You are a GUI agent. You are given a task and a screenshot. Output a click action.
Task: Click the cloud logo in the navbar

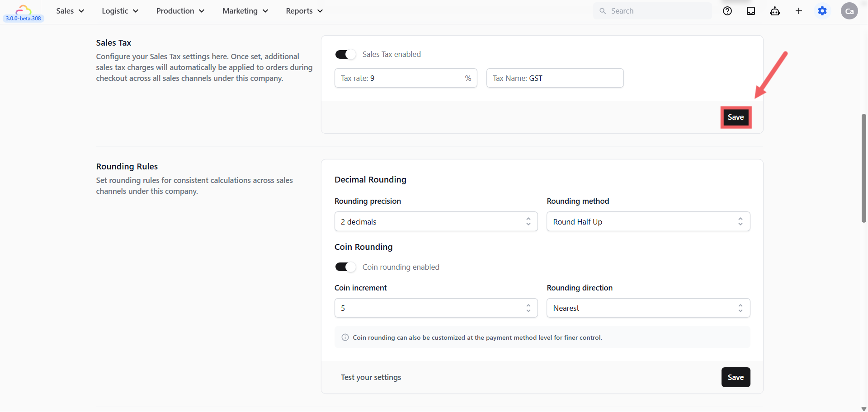point(24,9)
